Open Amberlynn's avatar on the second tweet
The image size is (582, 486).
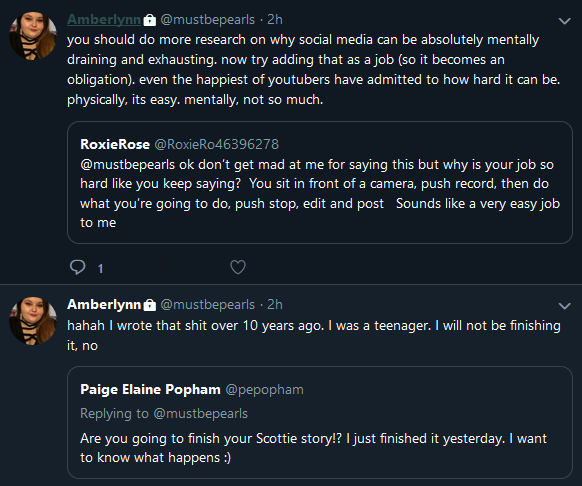pos(33,321)
